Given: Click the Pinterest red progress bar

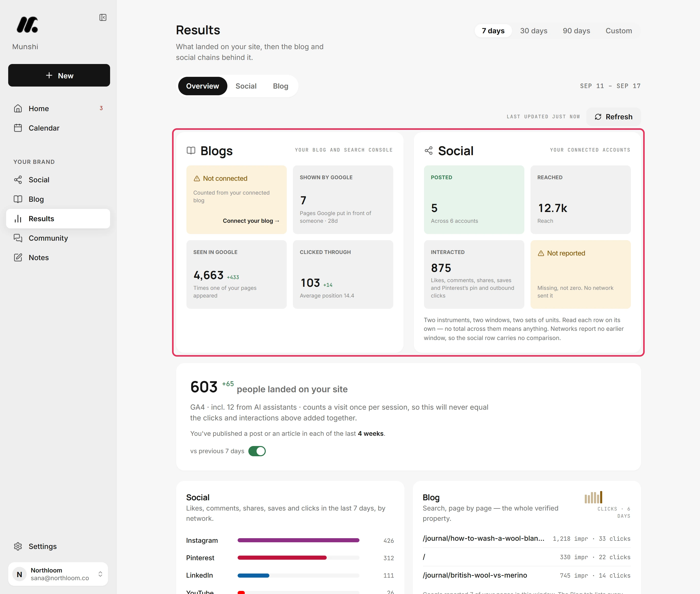Looking at the screenshot, I should tap(282, 558).
